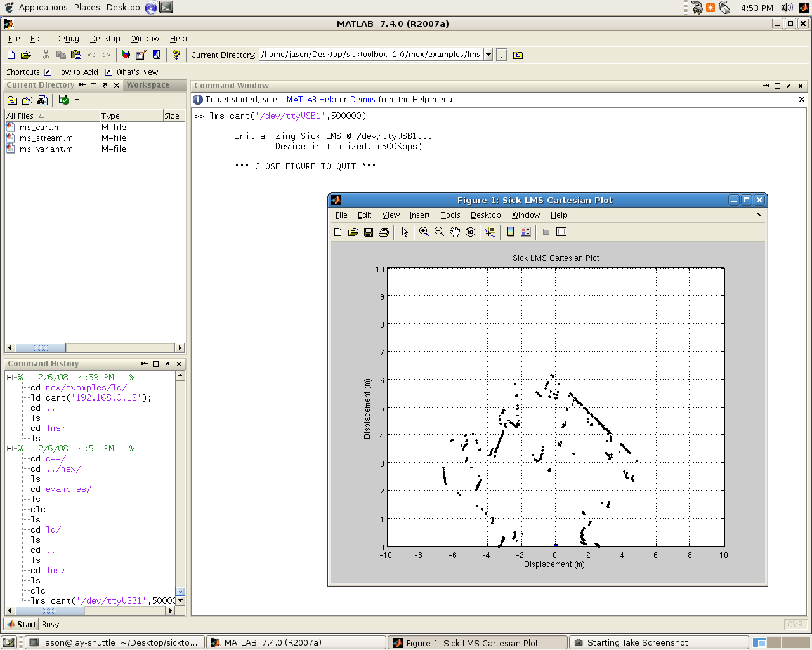Switch to the Workspace tab
The image size is (812, 650).
[148, 85]
